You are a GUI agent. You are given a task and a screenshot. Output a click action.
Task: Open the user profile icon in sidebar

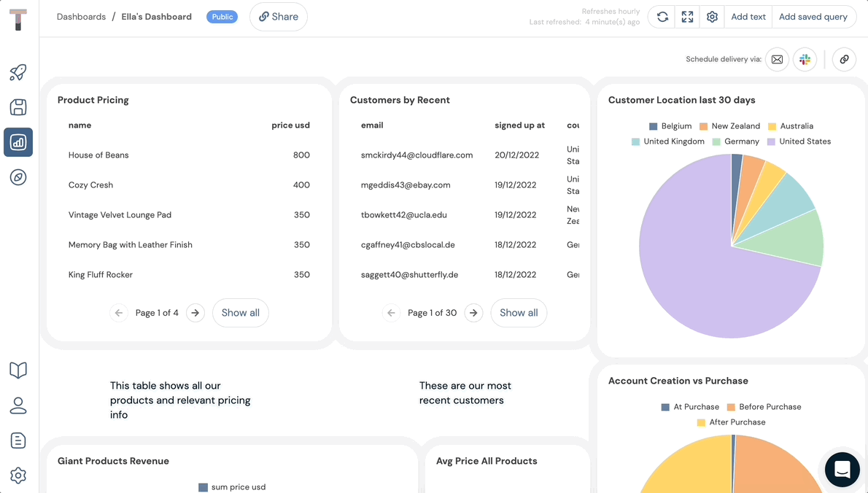click(18, 405)
